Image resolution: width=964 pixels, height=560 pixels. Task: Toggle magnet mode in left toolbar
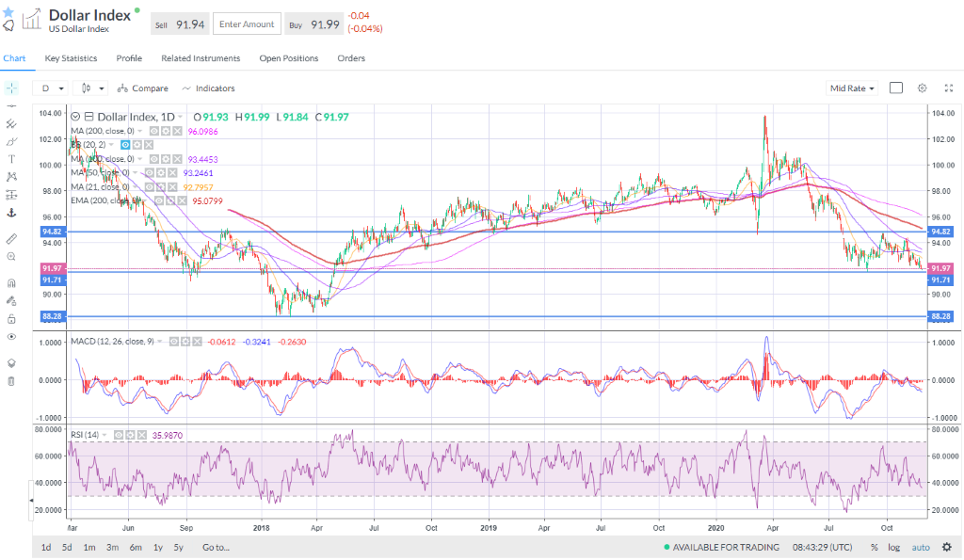11,283
